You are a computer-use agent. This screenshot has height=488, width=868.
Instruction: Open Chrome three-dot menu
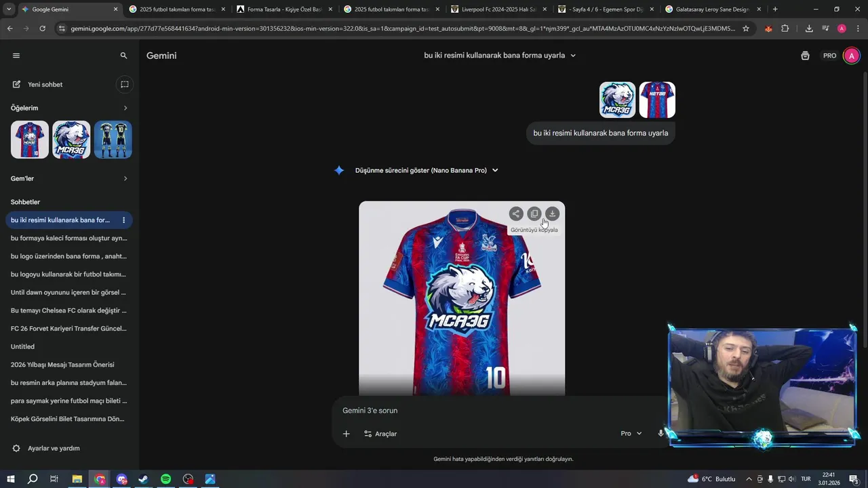[856, 28]
